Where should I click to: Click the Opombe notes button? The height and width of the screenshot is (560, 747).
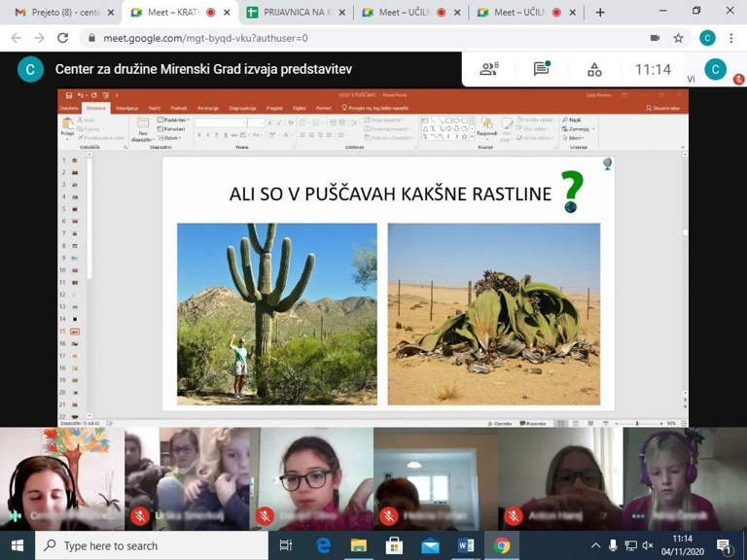point(500,423)
